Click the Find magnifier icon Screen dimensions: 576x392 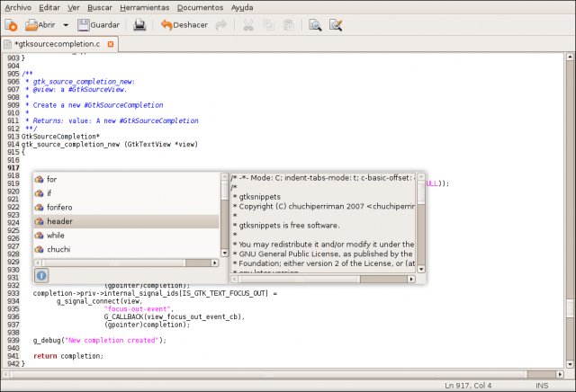pyautogui.click(x=315, y=25)
